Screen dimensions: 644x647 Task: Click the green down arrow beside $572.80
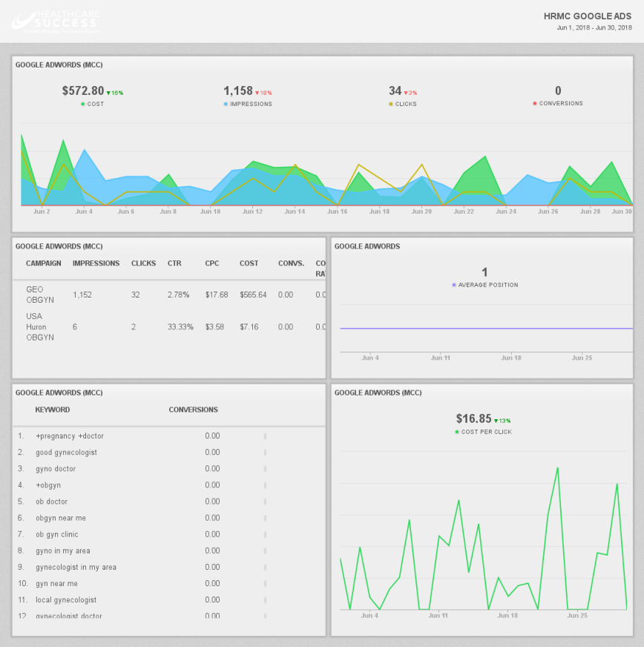pos(108,93)
